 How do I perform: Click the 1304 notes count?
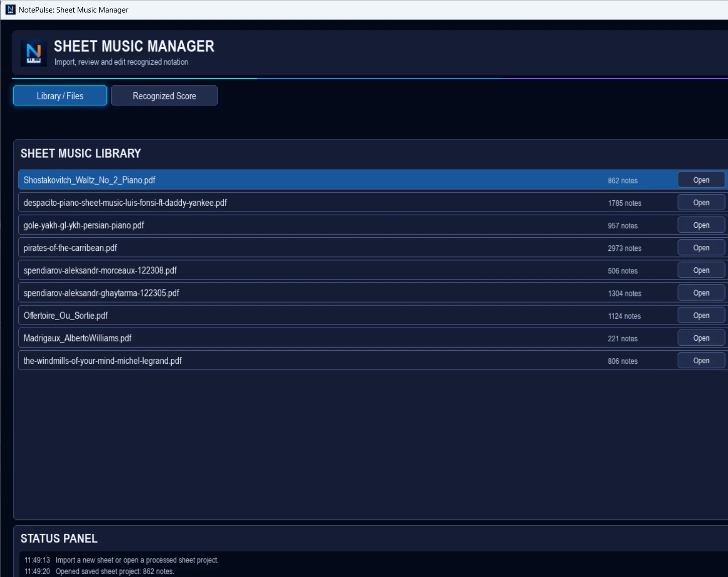[x=625, y=294]
